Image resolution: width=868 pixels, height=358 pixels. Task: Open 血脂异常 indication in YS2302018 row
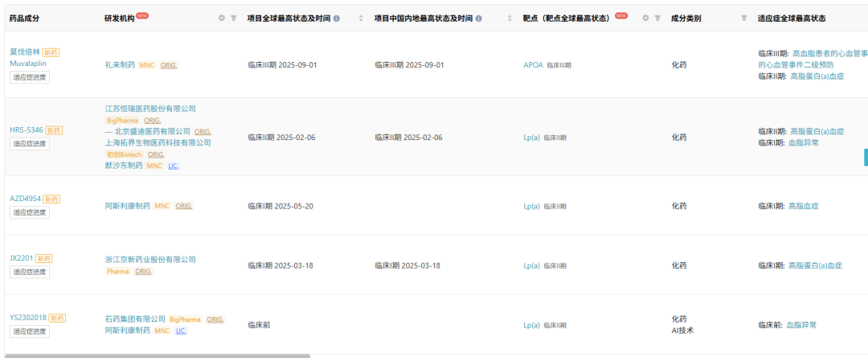click(x=801, y=325)
